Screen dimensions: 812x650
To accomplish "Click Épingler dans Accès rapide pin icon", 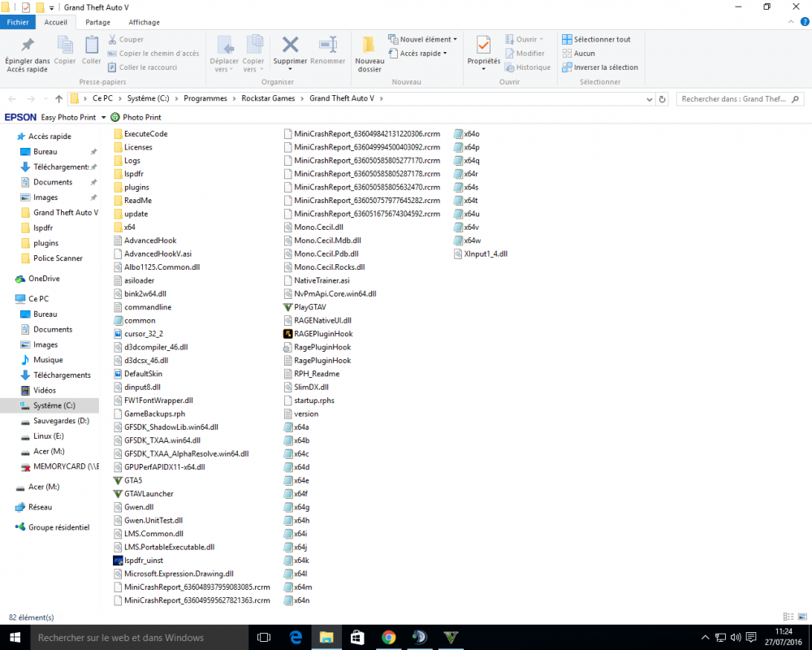I will point(28,45).
